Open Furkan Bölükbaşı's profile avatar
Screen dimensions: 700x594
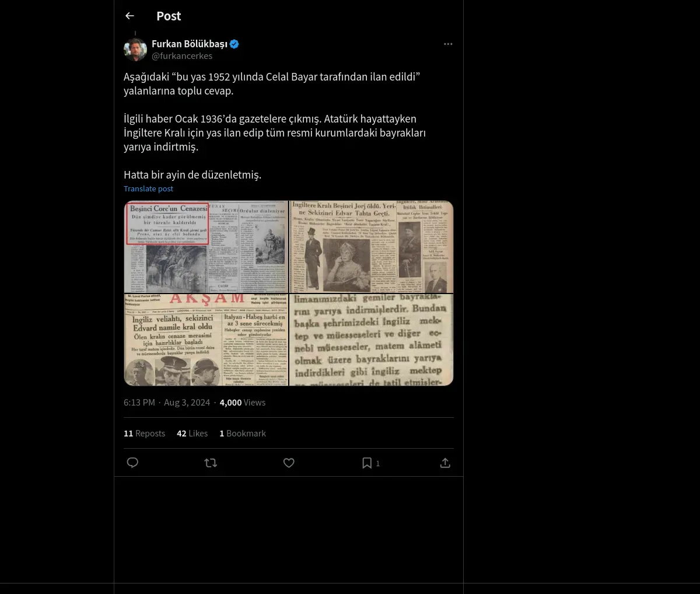(x=135, y=50)
